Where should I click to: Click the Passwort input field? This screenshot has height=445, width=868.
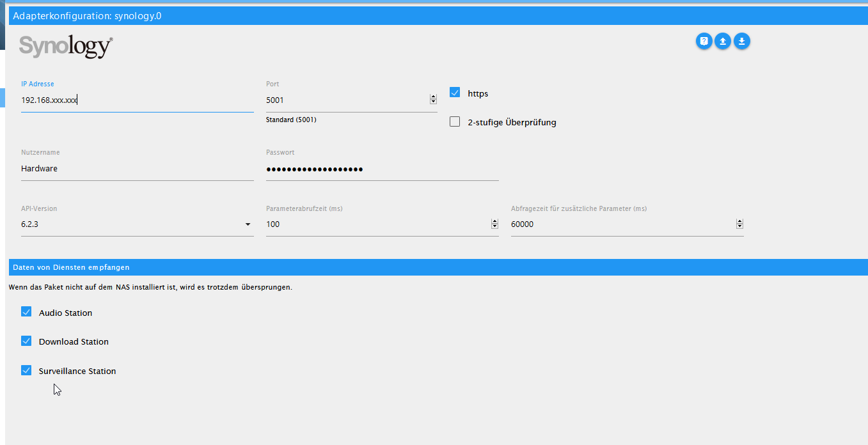382,169
